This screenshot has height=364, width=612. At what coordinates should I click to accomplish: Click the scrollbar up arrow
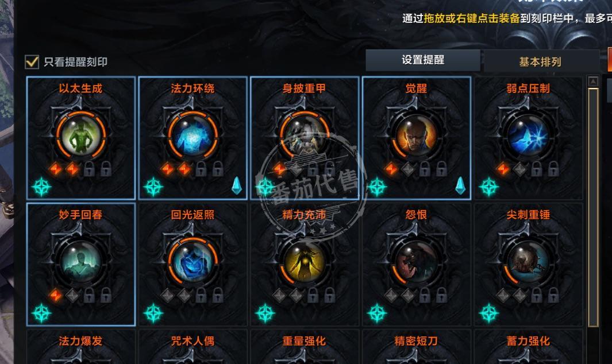click(593, 82)
